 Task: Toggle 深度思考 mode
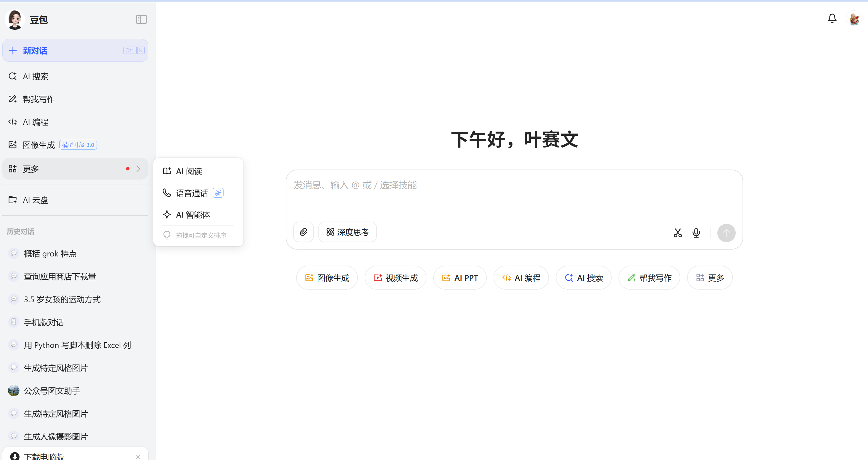pos(348,232)
